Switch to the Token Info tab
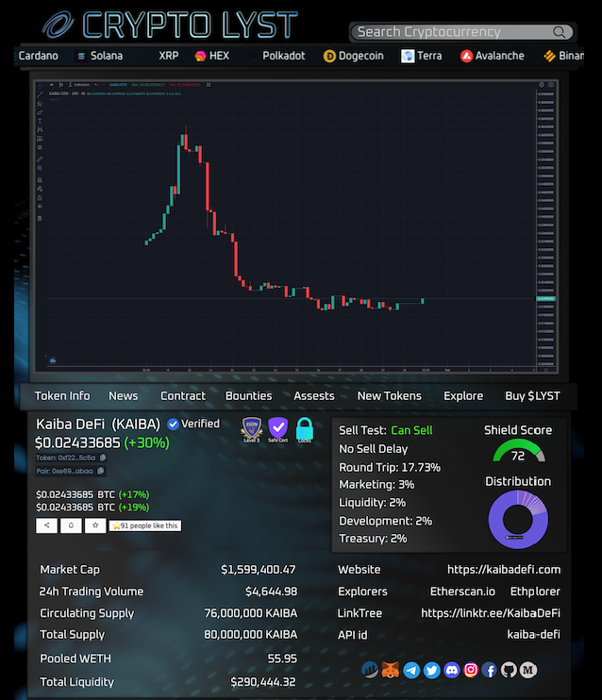Viewport: 602px width, 700px height. [x=62, y=396]
